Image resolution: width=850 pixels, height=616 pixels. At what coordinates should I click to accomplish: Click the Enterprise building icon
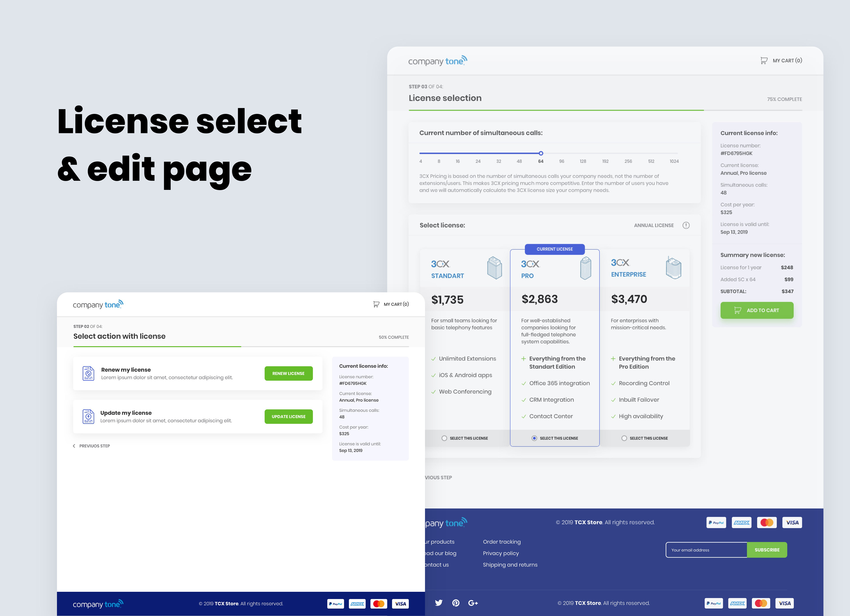(673, 267)
